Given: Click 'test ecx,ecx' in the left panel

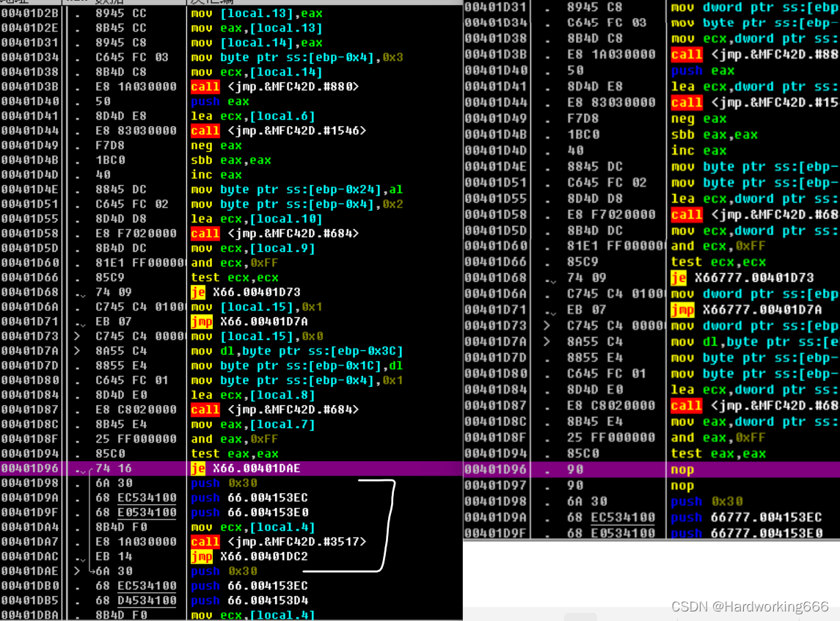Looking at the screenshot, I should [235, 277].
